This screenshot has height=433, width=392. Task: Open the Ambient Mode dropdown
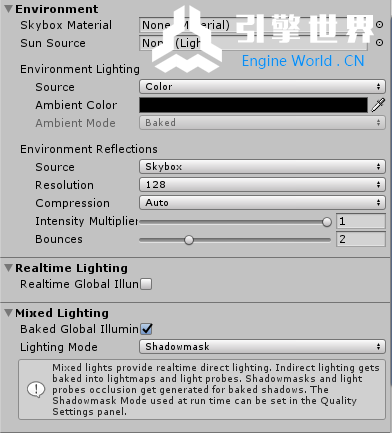(262, 123)
